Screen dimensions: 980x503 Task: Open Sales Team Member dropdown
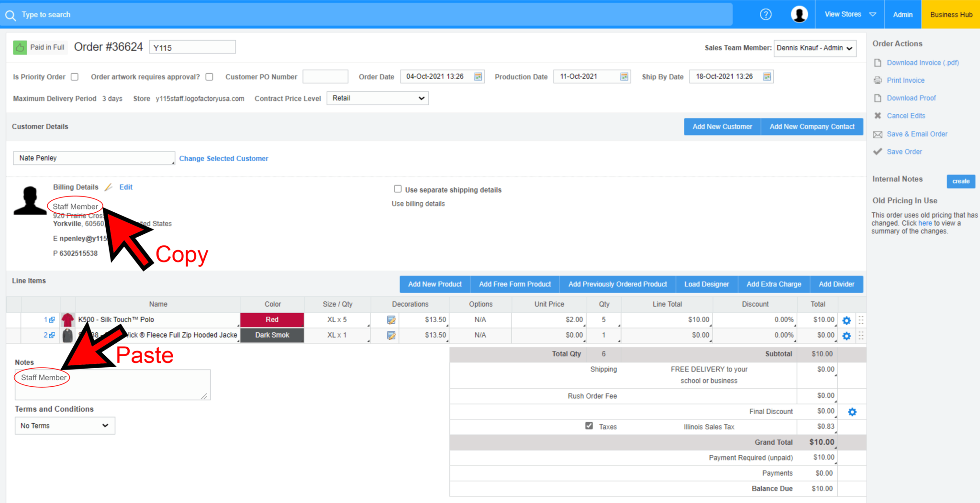[814, 48]
